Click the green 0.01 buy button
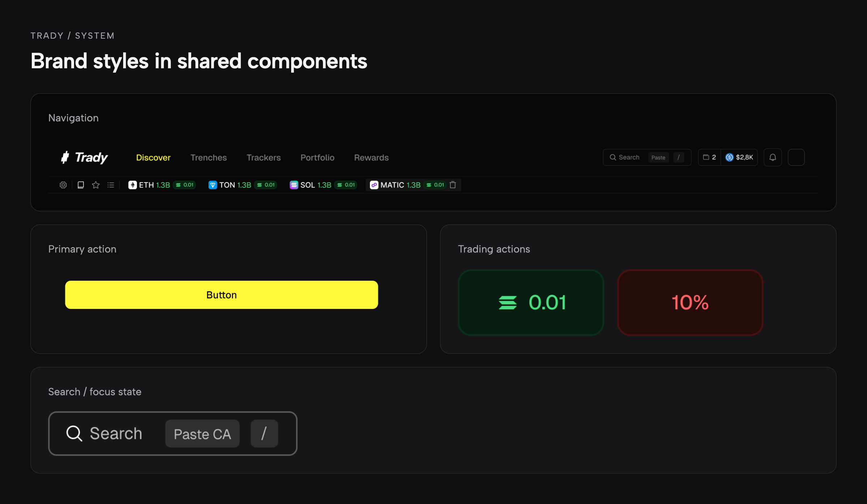This screenshot has width=867, height=504. [x=531, y=302]
